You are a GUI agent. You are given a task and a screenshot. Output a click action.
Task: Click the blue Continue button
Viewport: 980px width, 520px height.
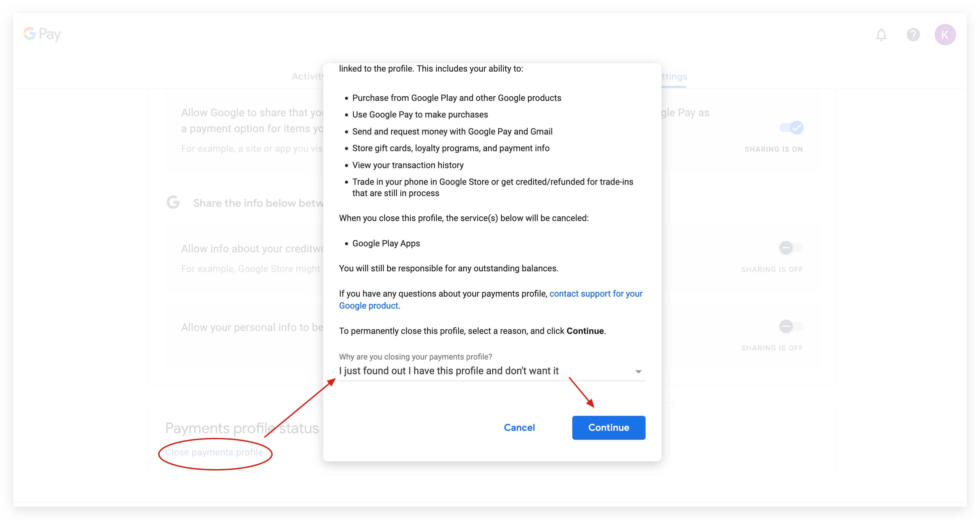608,428
